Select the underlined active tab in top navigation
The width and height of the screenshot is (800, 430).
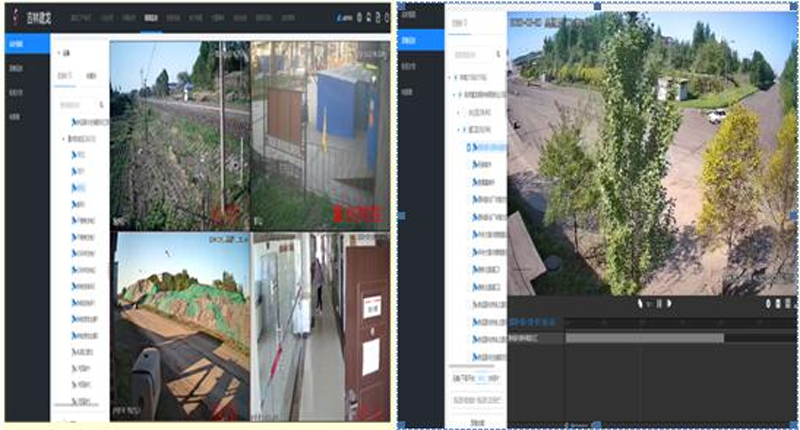(151, 18)
